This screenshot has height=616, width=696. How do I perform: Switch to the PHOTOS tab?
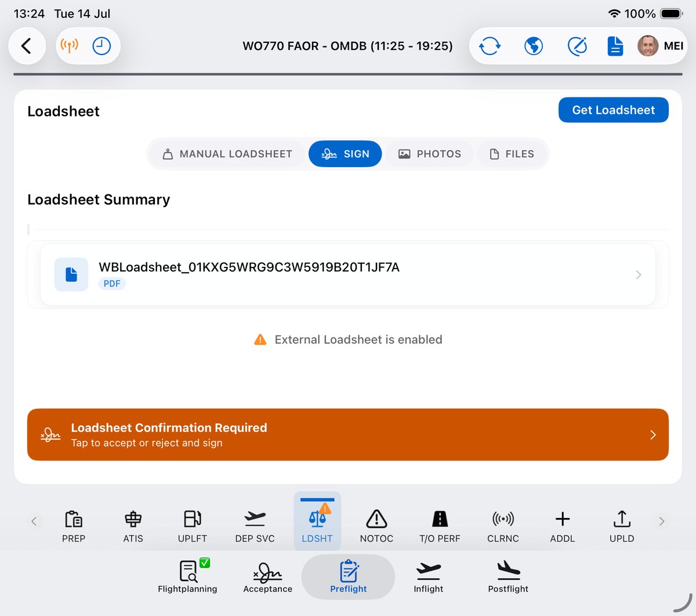point(430,154)
